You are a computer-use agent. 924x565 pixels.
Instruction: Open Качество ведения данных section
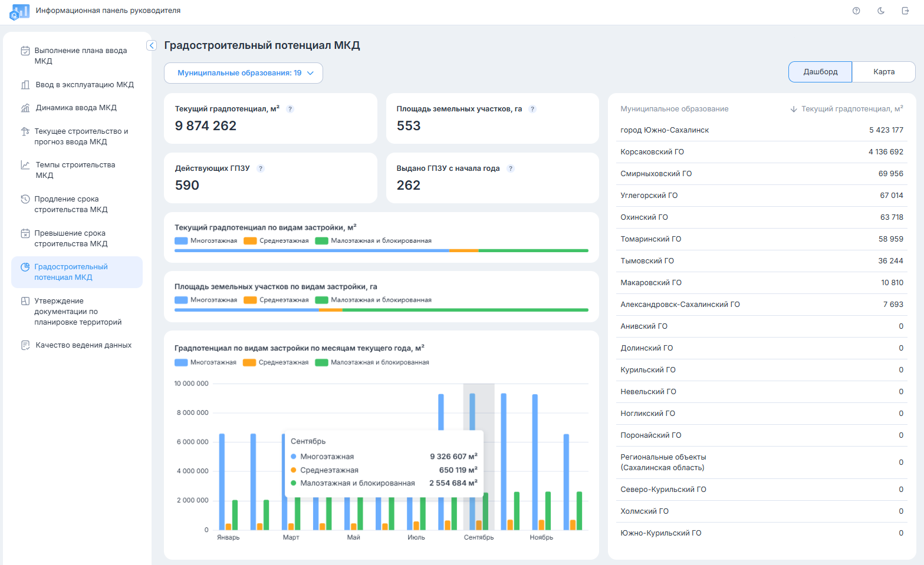(77, 345)
